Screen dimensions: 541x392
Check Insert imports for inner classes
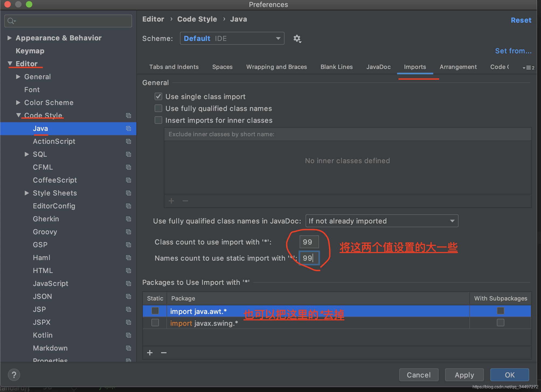[x=158, y=120]
